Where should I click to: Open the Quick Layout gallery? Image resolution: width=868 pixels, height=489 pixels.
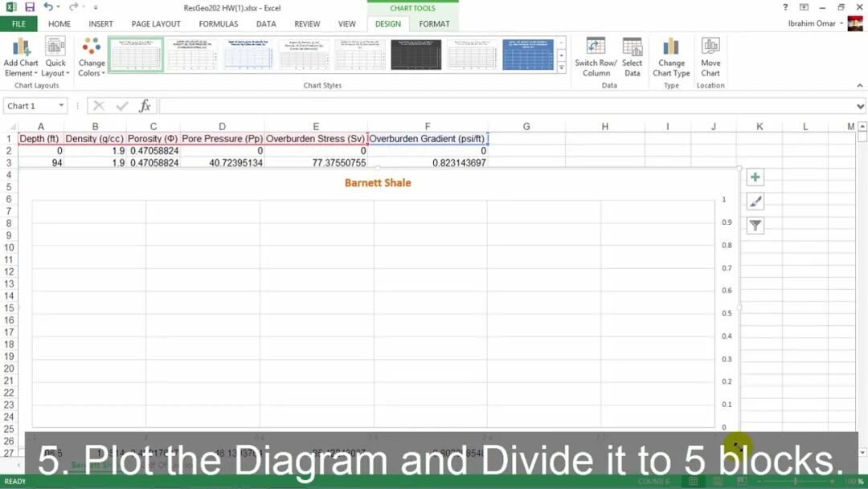[x=55, y=58]
